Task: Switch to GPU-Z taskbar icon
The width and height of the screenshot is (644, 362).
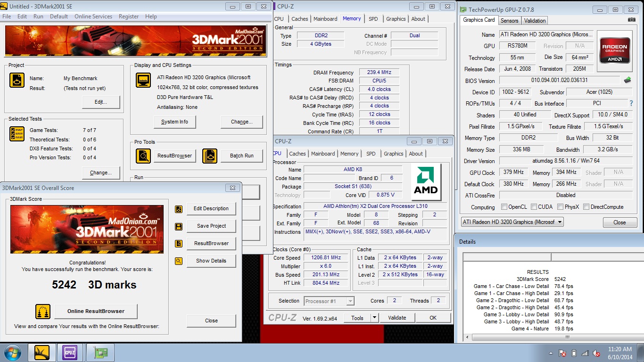Action: click(x=99, y=353)
